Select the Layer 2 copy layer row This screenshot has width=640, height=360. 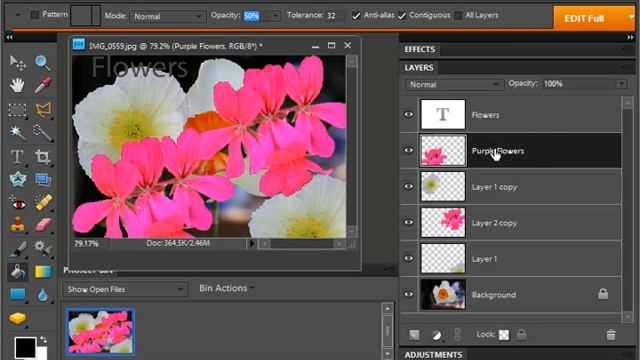(x=511, y=222)
